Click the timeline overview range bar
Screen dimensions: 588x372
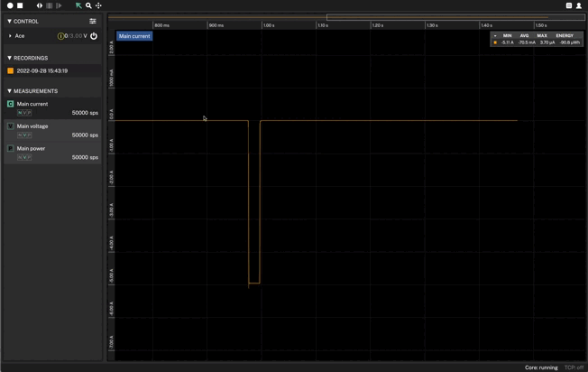click(455, 17)
